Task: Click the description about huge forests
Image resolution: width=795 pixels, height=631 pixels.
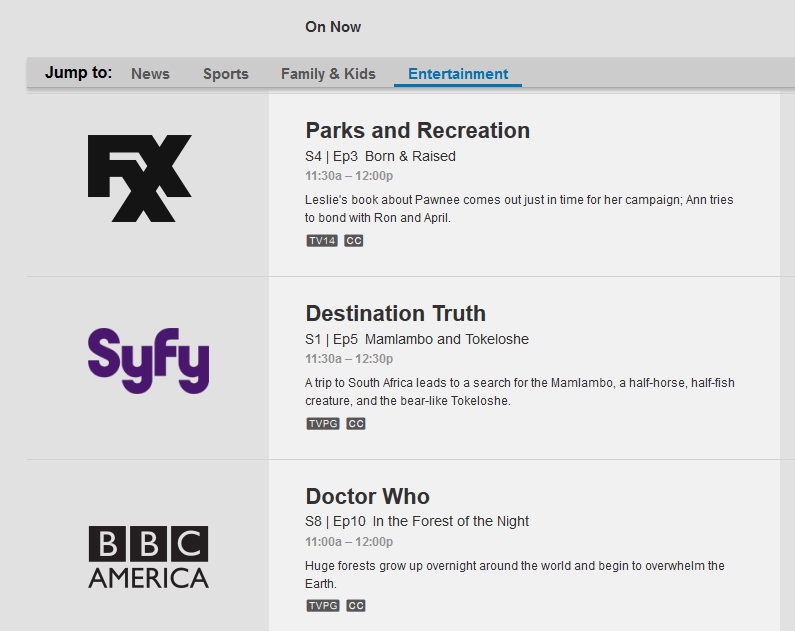Action: tap(515, 575)
